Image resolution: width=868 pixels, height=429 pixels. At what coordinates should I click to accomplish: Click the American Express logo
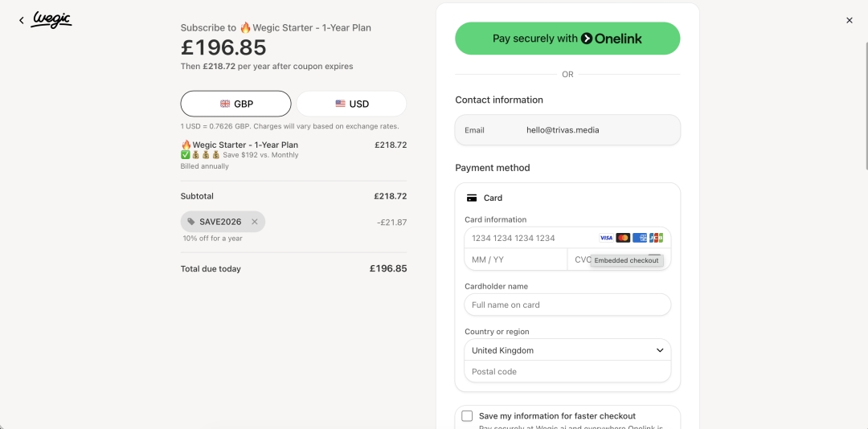click(640, 238)
